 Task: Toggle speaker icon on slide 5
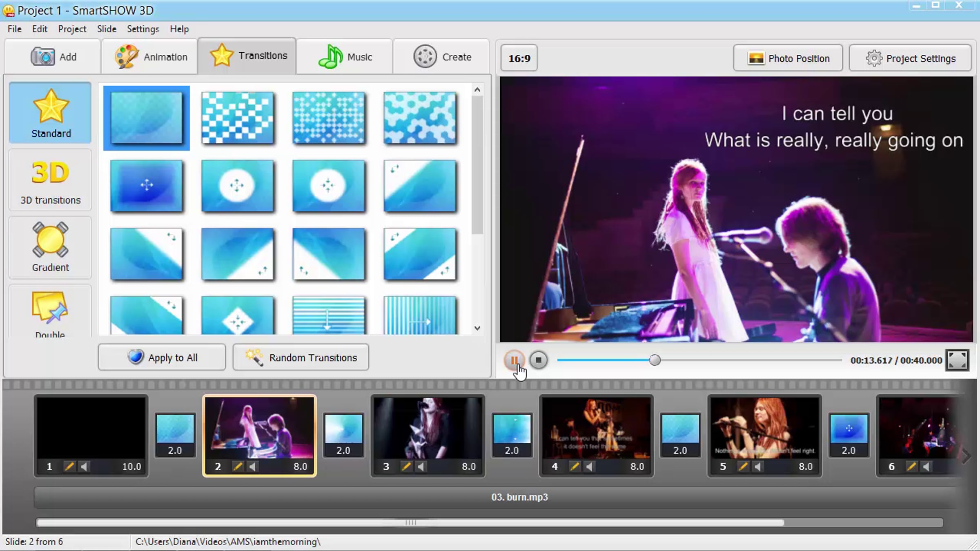click(x=757, y=466)
